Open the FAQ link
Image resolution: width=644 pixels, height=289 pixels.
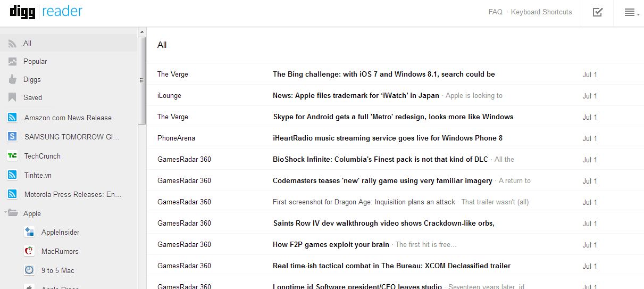click(495, 12)
